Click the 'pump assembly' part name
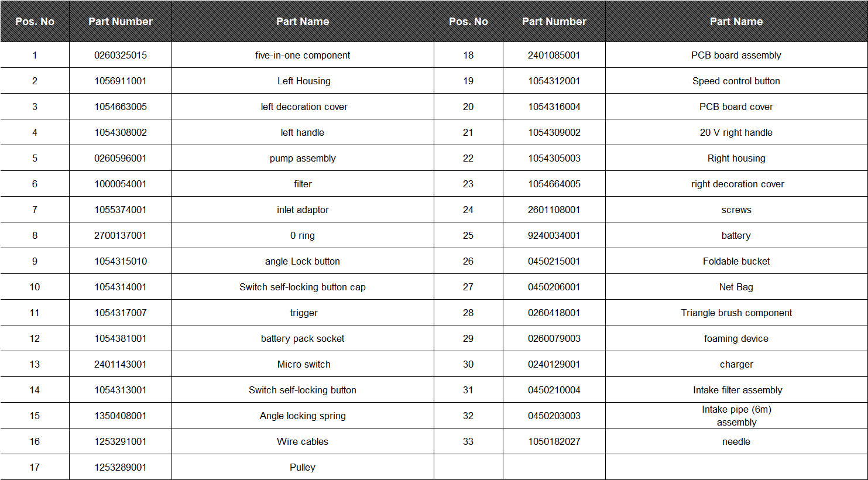868x480 pixels. (303, 158)
